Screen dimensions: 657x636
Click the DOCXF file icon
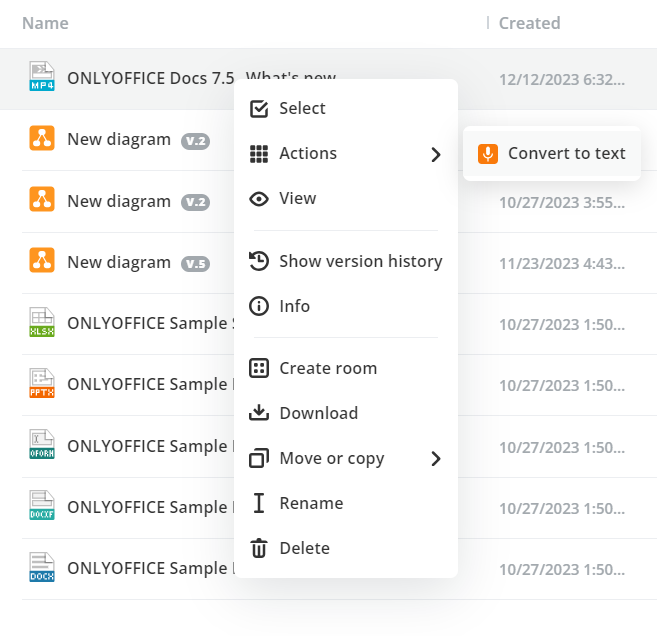[41, 507]
